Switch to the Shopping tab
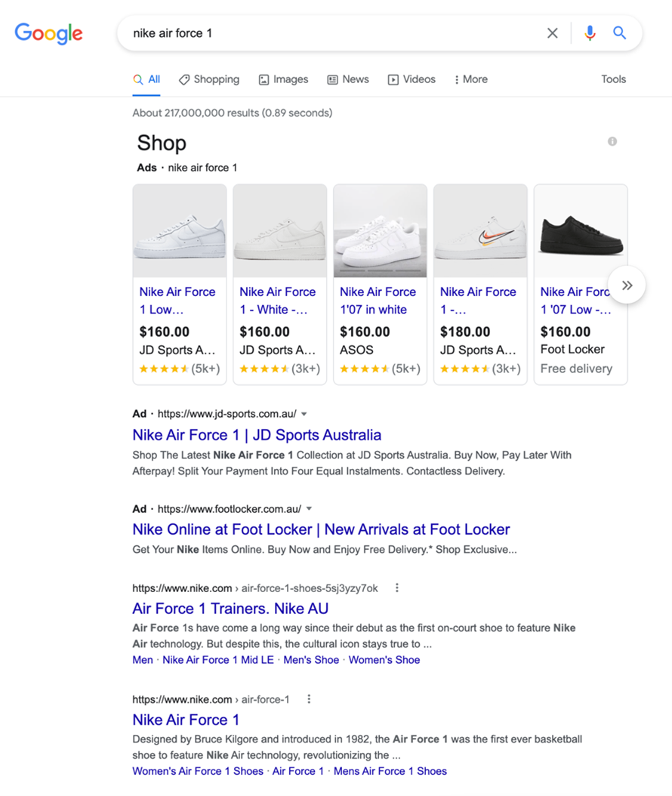 [x=209, y=79]
